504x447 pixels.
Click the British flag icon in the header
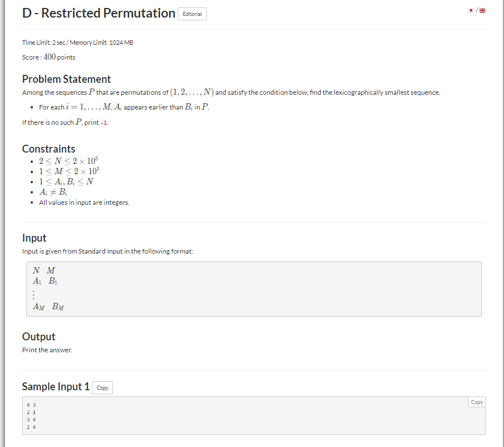click(x=482, y=10)
